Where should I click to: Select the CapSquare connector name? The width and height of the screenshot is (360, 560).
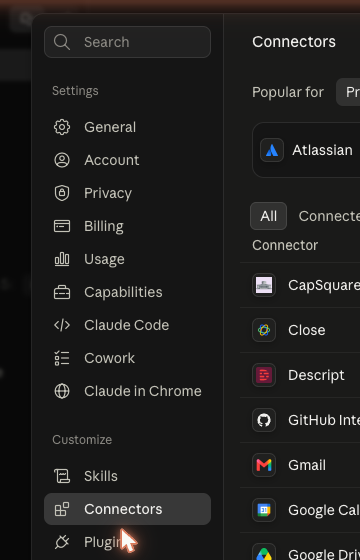point(324,285)
